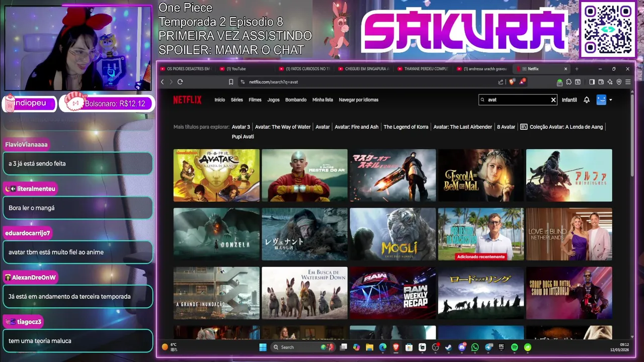
Task: Open Avatar A Lenda de Aang thumbnail
Action: click(x=216, y=175)
